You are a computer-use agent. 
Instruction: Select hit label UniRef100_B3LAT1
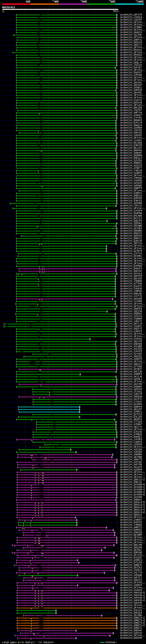click(131, 610)
